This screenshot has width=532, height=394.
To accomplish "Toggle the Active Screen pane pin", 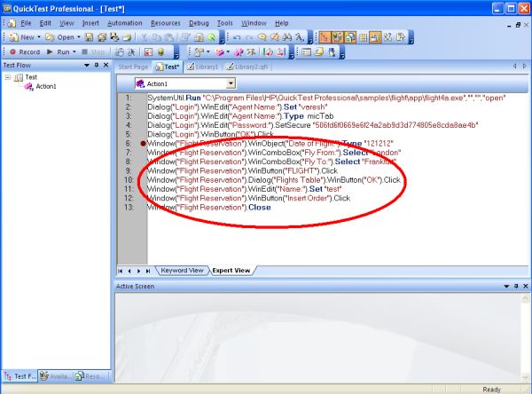I will pyautogui.click(x=516, y=287).
